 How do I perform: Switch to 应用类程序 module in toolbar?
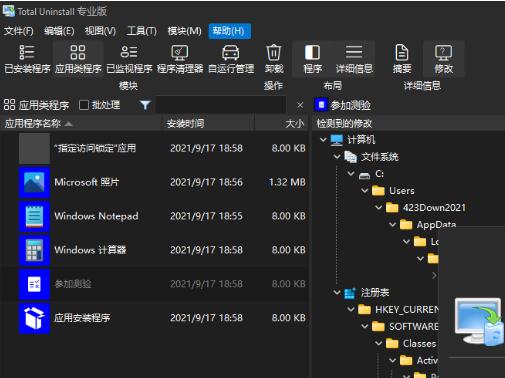coord(78,59)
